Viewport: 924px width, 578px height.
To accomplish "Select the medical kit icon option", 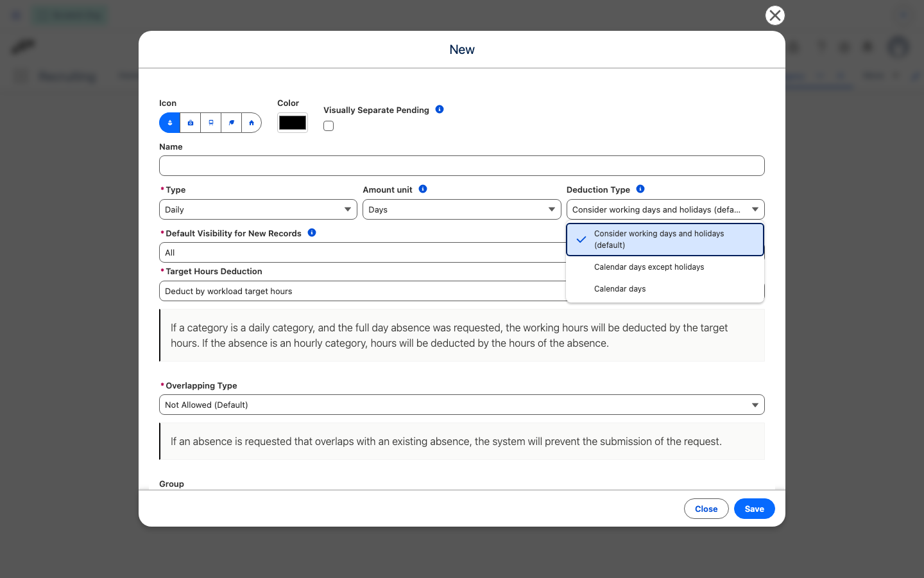I will (191, 123).
